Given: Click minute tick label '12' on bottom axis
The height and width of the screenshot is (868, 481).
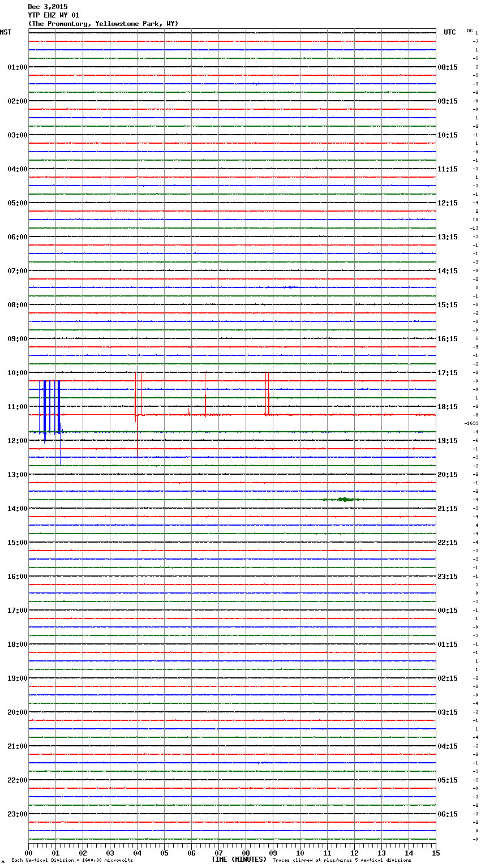Looking at the screenshot, I should pyautogui.click(x=354, y=853).
